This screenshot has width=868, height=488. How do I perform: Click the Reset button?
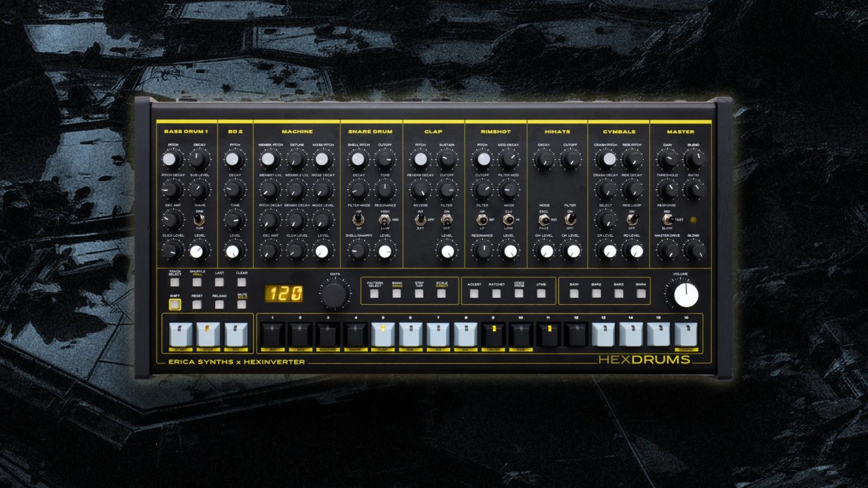(197, 304)
